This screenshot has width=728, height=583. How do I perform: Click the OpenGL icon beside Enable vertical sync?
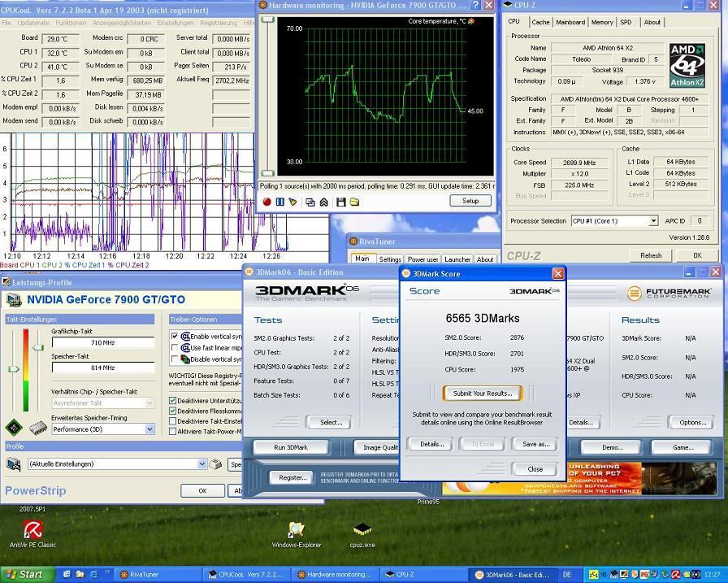point(185,337)
